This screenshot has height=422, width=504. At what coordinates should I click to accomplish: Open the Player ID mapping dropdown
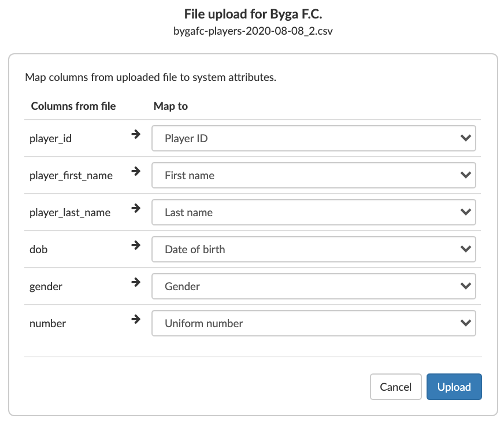tap(314, 138)
